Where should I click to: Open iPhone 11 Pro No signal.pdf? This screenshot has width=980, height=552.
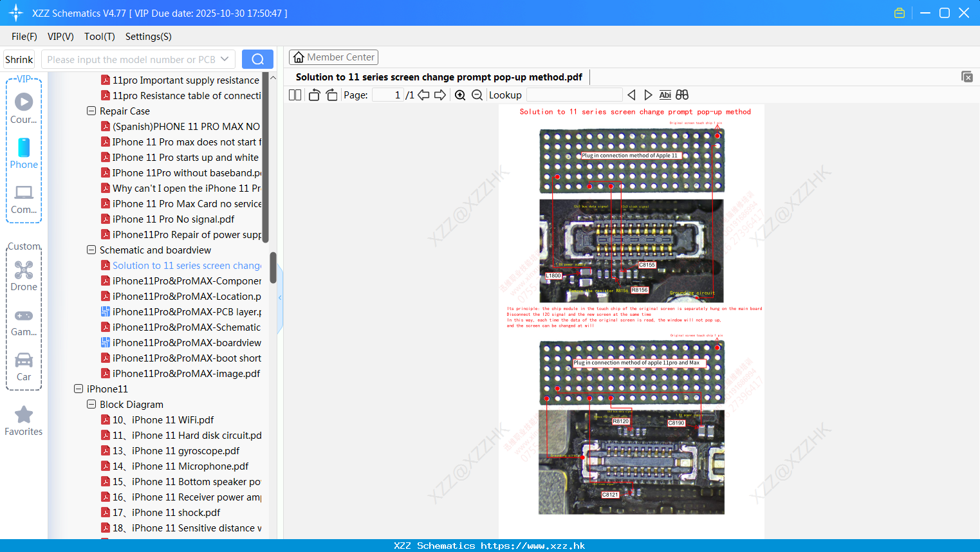click(x=168, y=219)
